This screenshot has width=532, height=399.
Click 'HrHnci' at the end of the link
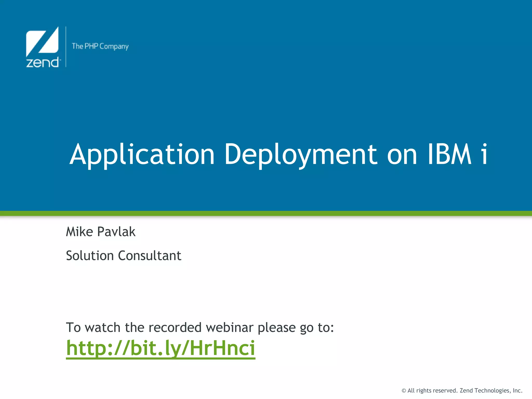[222, 348]
